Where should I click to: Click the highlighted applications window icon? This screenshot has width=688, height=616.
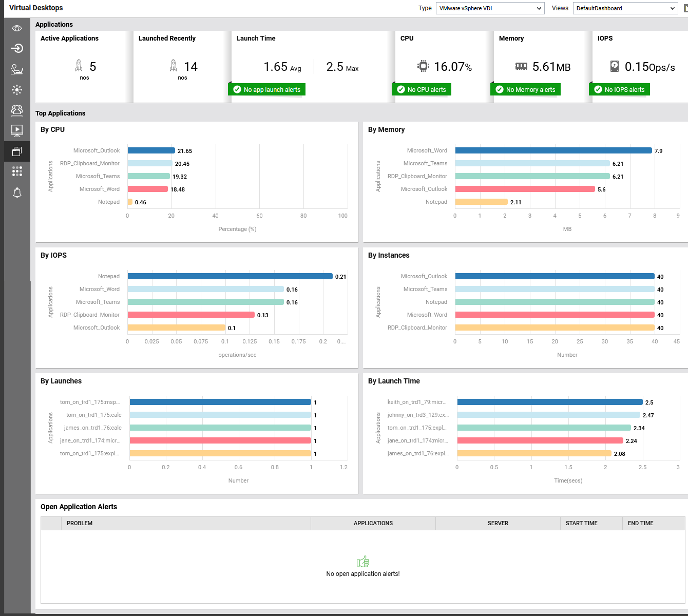(17, 151)
